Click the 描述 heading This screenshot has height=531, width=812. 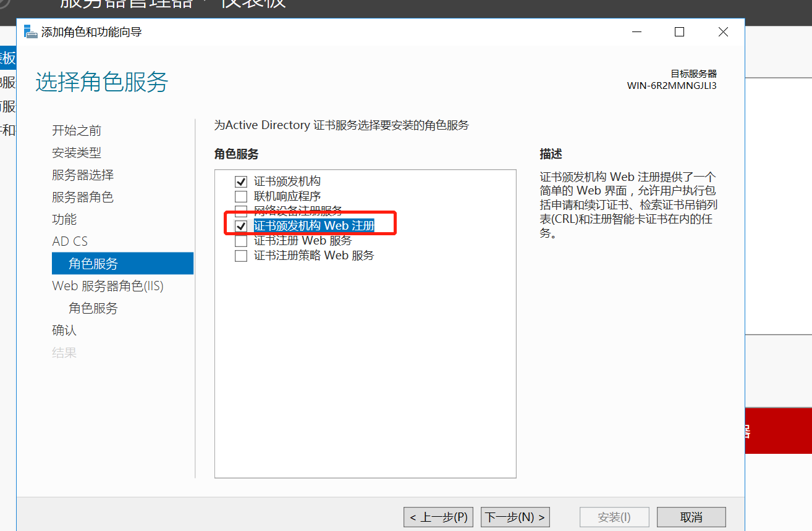point(551,154)
